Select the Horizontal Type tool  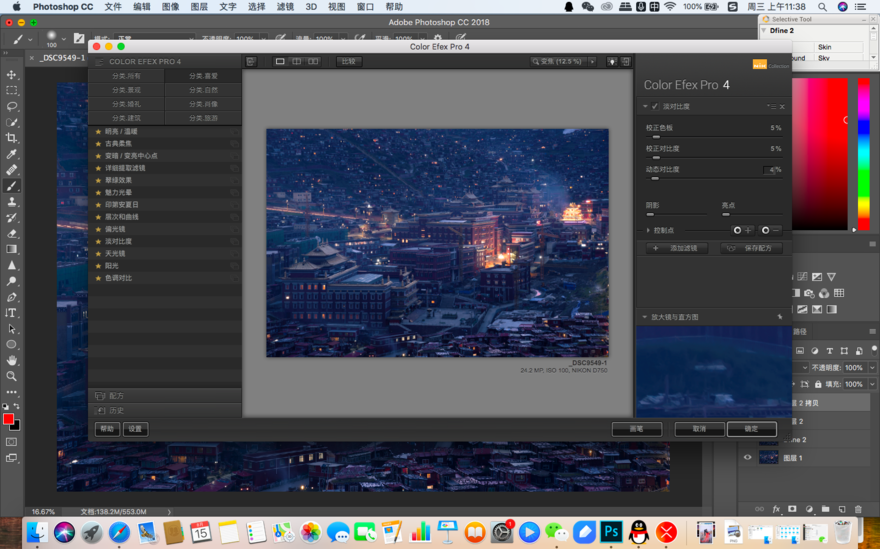[x=11, y=313]
